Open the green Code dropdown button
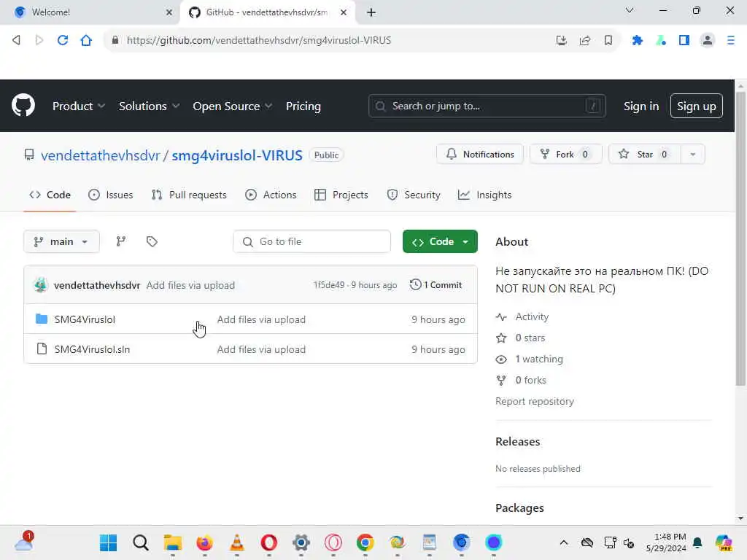 (x=440, y=241)
